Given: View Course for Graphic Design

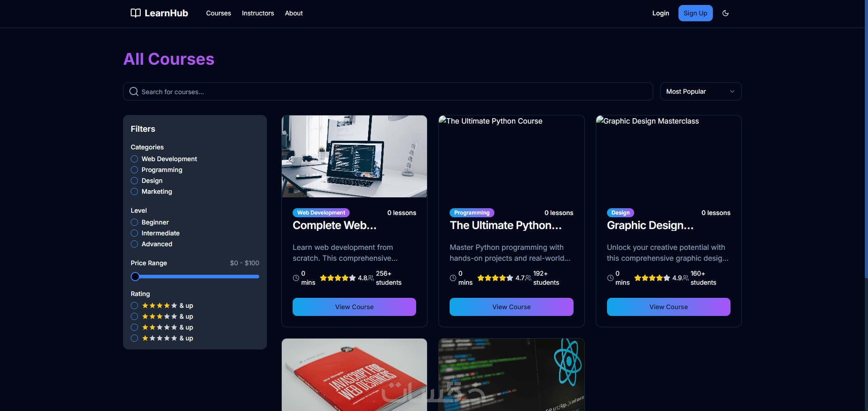Looking at the screenshot, I should (x=669, y=307).
